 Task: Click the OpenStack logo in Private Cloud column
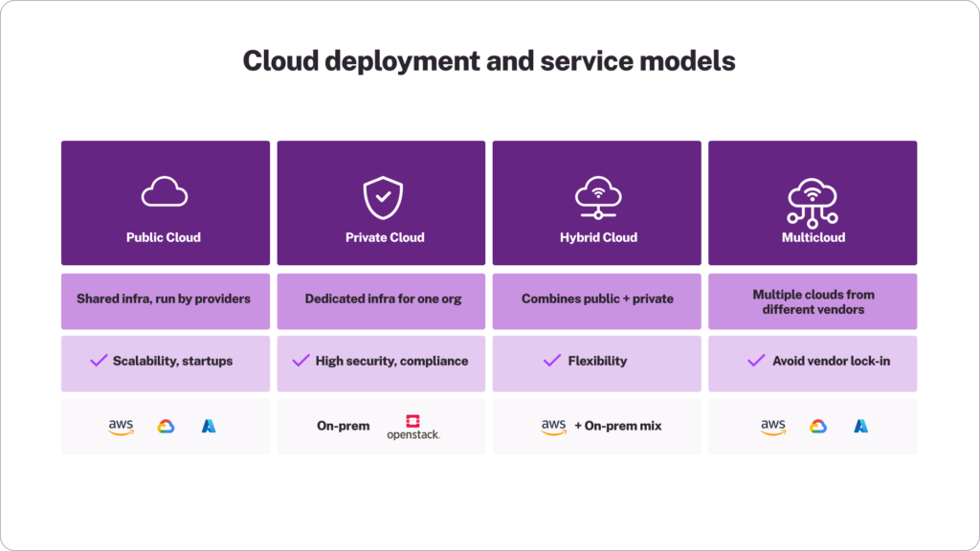click(x=413, y=425)
